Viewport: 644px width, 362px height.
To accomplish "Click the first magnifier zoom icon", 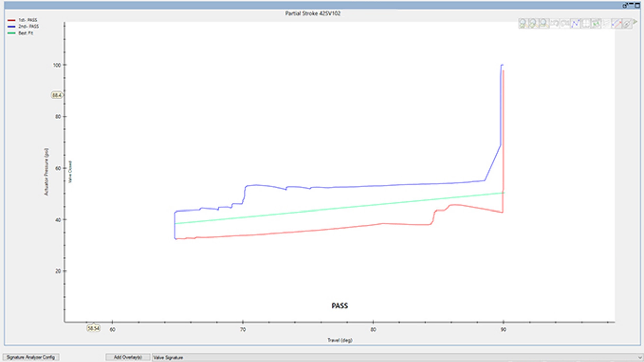I will click(x=523, y=23).
